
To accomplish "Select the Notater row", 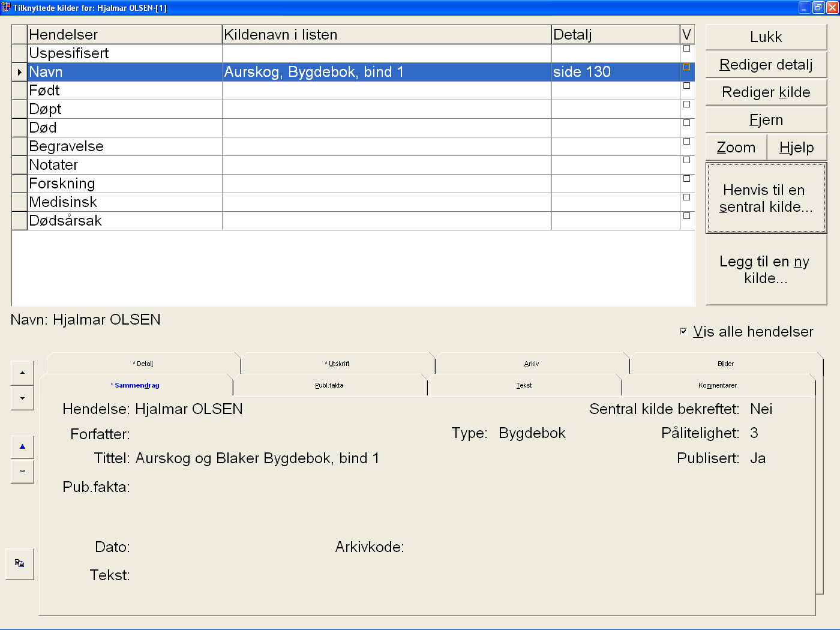I will pyautogui.click(x=353, y=165).
